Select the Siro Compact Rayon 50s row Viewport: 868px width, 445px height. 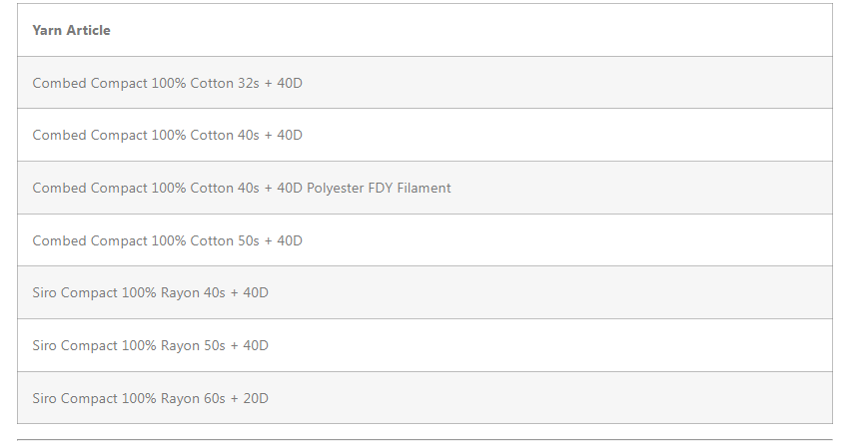pos(425,345)
